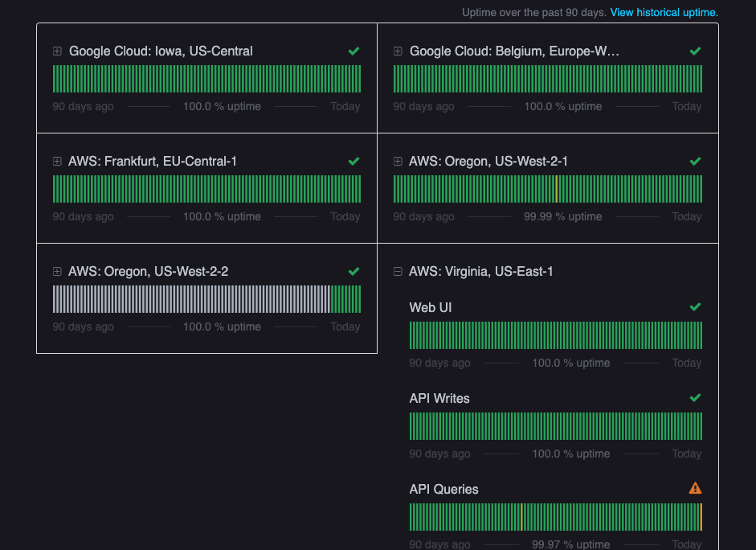Click orange latest-day bar in API Queries chart
Screen dimensions: 756x550
701,517
